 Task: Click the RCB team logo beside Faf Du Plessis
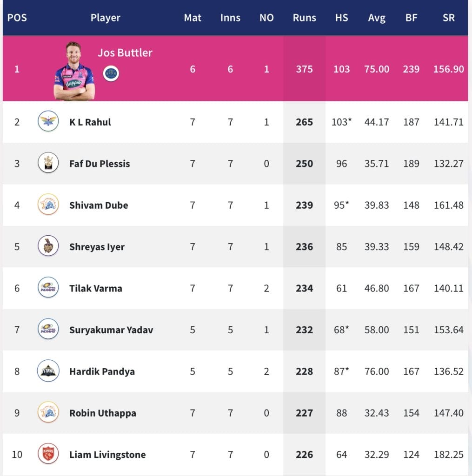click(48, 163)
